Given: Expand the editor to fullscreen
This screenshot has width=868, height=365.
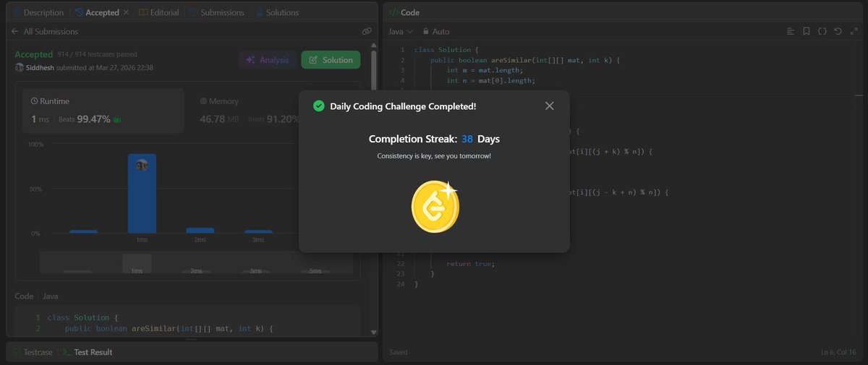Looking at the screenshot, I should [x=854, y=32].
